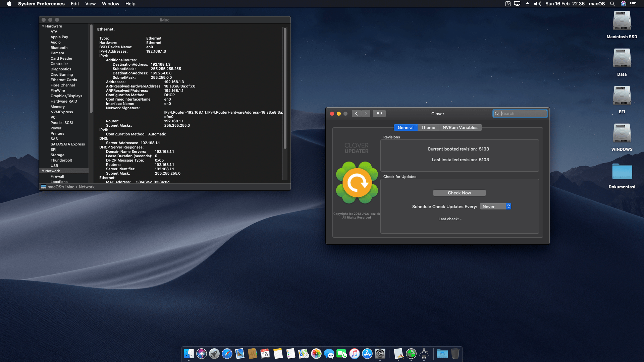Viewport: 644px width, 362px height.
Task: Collapse the Hardware tree section
Action: (x=43, y=26)
